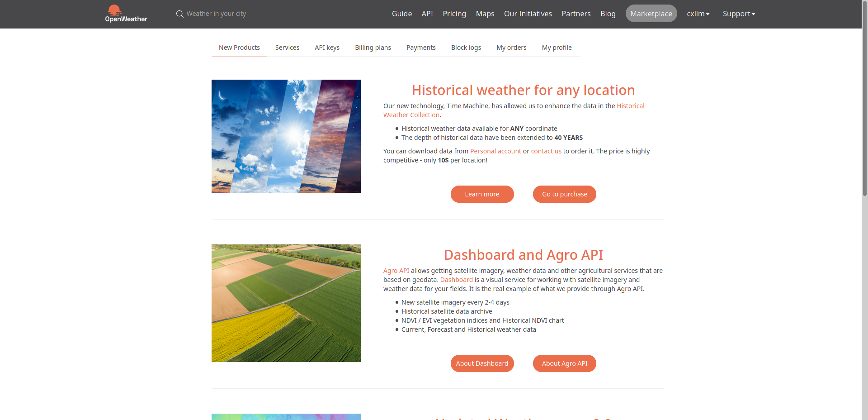
Task: Click the contact us link
Action: click(x=546, y=151)
